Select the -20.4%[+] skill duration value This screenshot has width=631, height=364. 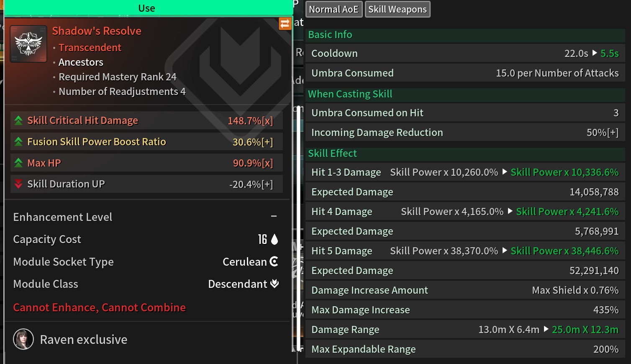click(251, 185)
